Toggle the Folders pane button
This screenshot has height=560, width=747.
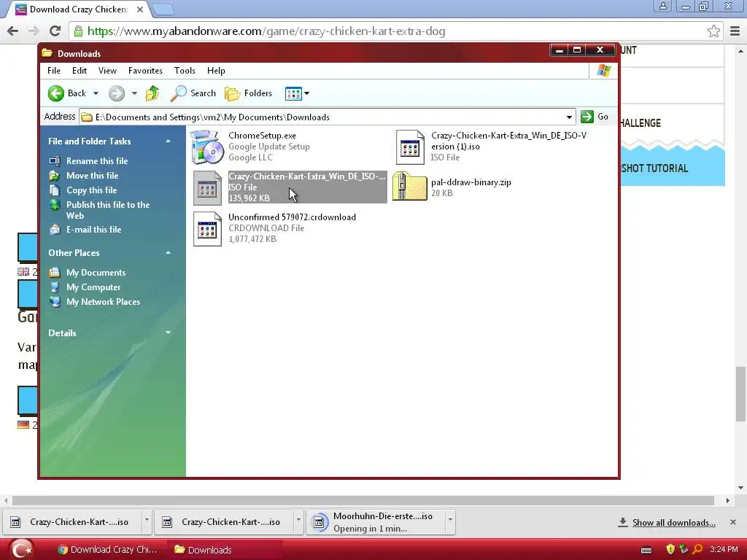248,93
